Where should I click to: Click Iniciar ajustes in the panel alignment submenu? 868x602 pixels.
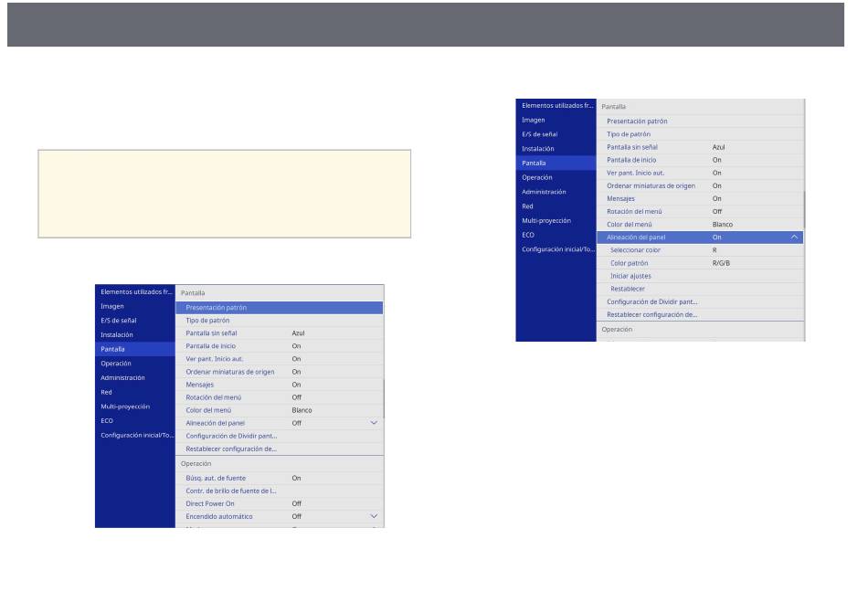(x=630, y=275)
